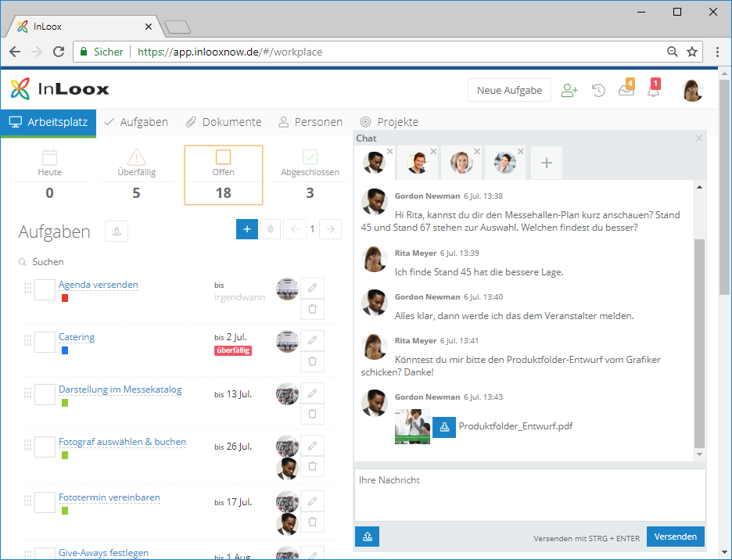Viewport: 732px width, 560px height.
Task: Open the Personen tab
Action: coord(310,122)
